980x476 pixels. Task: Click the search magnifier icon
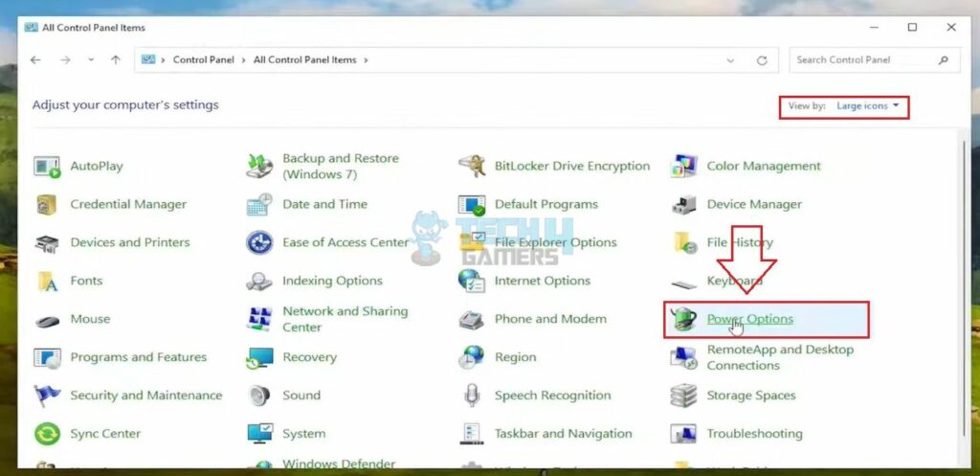[943, 60]
